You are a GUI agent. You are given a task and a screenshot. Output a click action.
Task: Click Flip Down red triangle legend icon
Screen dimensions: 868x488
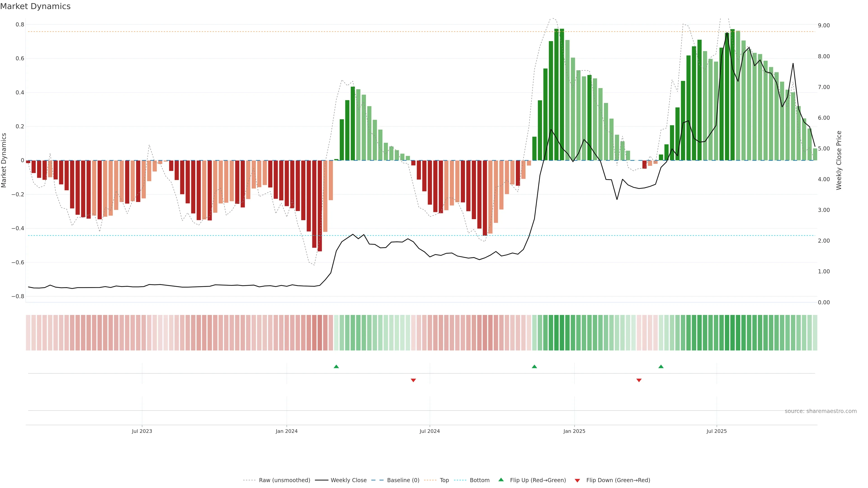coord(577,480)
